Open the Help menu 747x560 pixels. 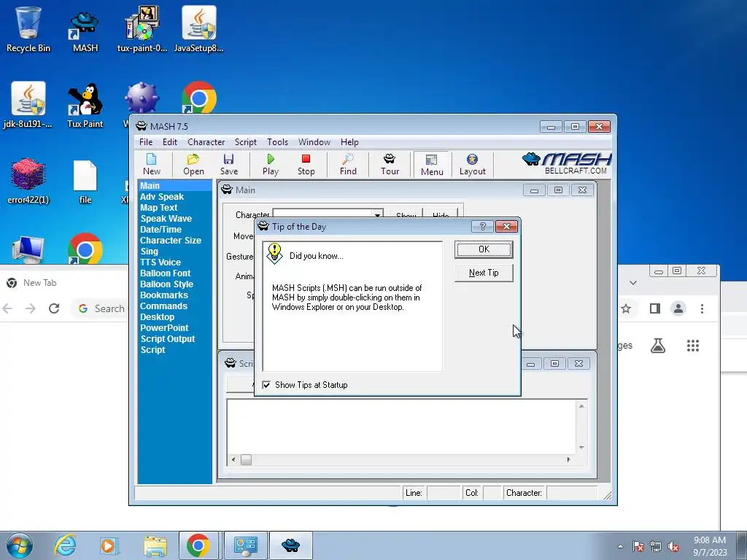tap(349, 142)
